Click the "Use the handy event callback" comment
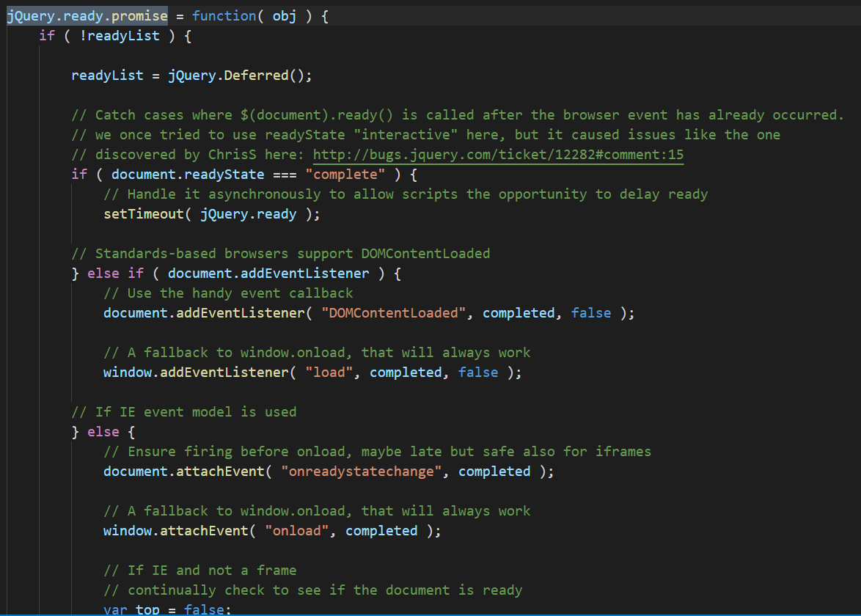The width and height of the screenshot is (861, 616). [x=228, y=293]
